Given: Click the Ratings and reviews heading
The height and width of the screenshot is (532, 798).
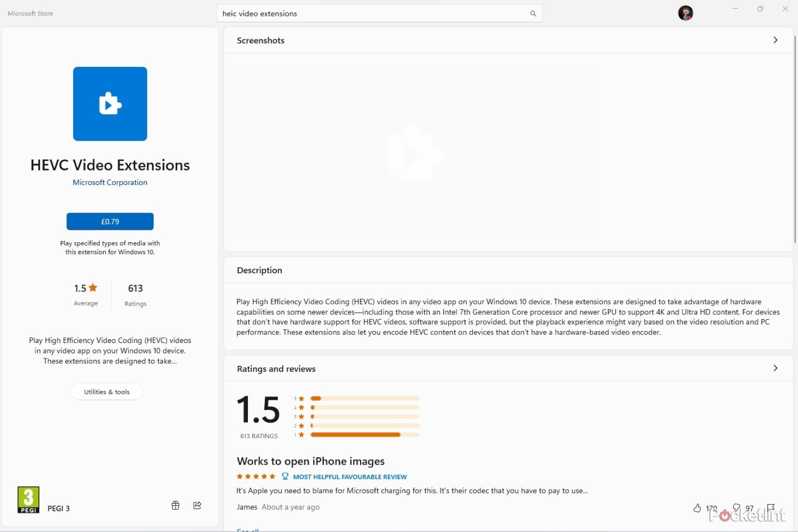Looking at the screenshot, I should click(x=276, y=369).
